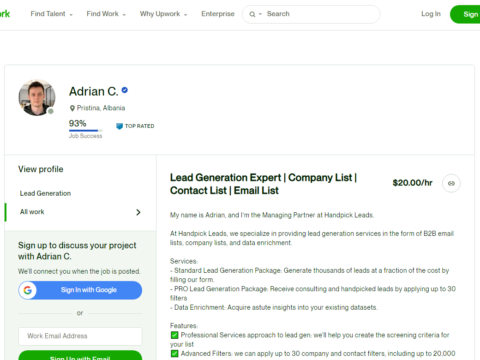
Task: Open the search type dropdown arrow
Action: coord(260,14)
